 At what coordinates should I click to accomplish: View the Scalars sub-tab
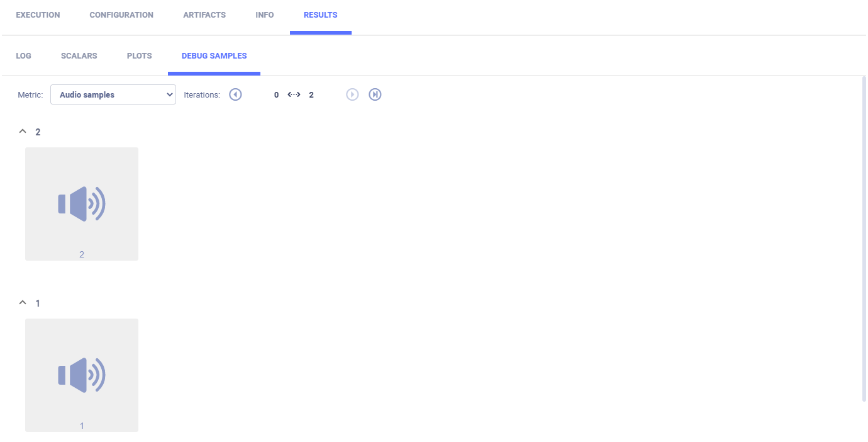pyautogui.click(x=79, y=56)
